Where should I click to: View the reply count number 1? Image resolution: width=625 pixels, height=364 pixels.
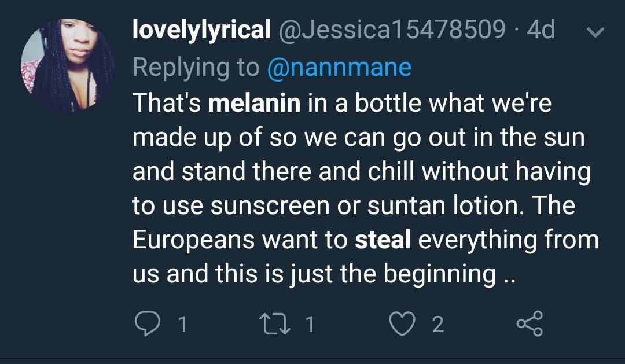pos(182,324)
